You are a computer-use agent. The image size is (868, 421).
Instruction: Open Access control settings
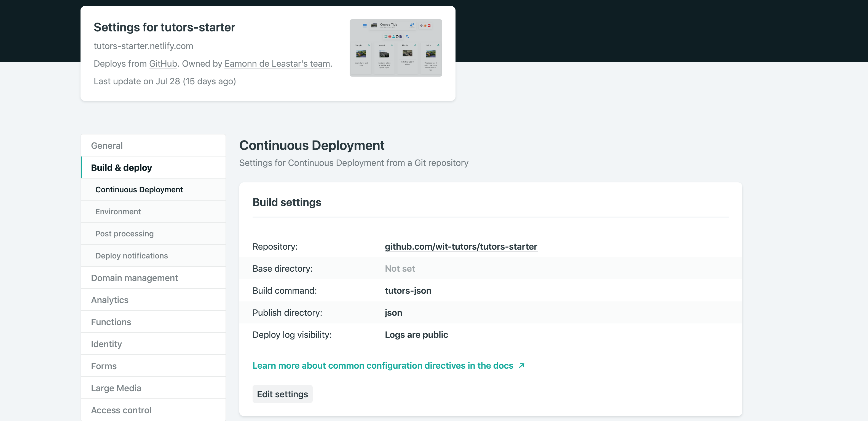121,409
